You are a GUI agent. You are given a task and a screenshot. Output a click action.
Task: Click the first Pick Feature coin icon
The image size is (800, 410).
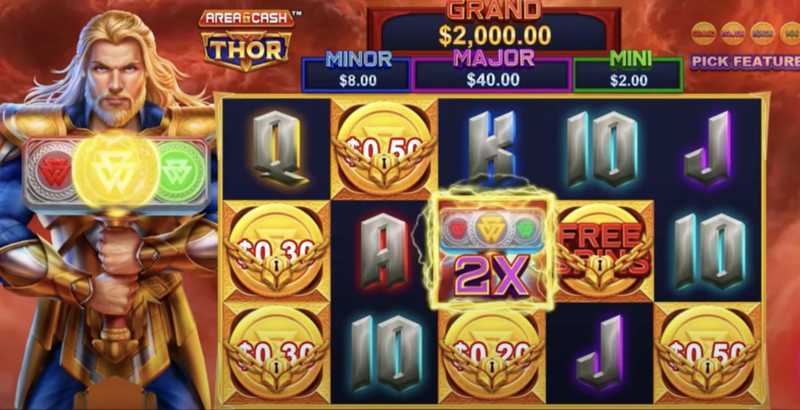(703, 34)
